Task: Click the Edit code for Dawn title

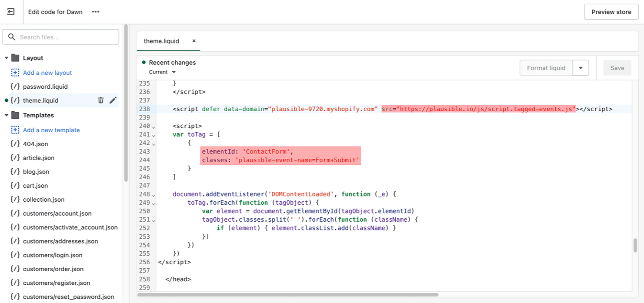Action: point(55,12)
